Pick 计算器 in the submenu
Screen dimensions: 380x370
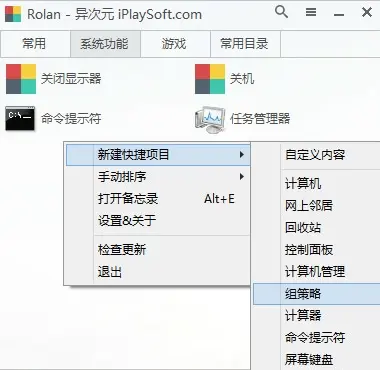317,316
